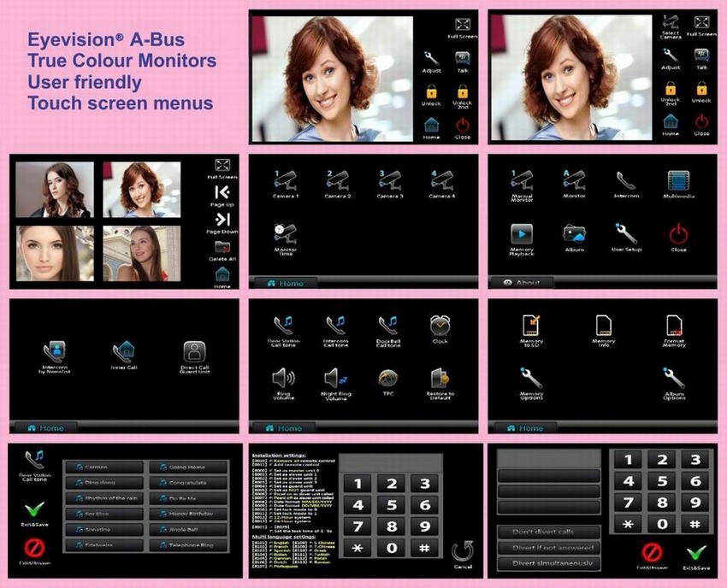727x588 pixels.
Task: Open Memory Playback icon
Action: 522,234
